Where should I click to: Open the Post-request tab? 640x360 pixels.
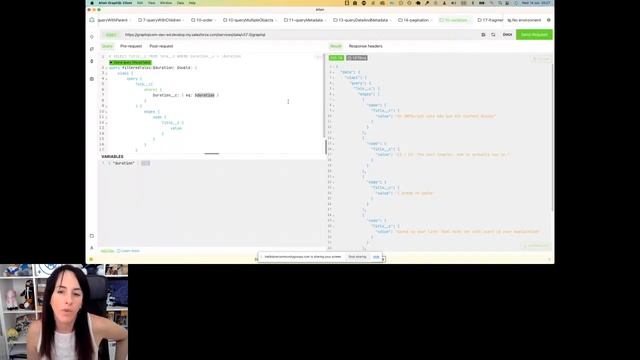pos(161,46)
